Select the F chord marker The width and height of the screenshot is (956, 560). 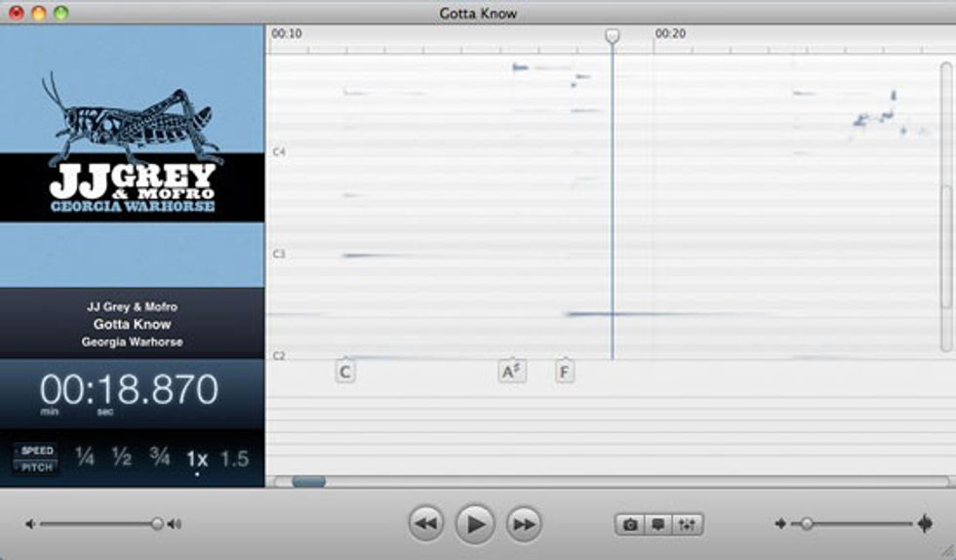pos(565,371)
